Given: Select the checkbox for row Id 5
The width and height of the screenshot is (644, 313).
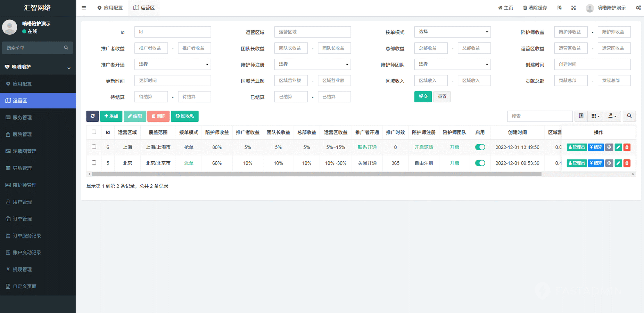Looking at the screenshot, I should pyautogui.click(x=94, y=163).
